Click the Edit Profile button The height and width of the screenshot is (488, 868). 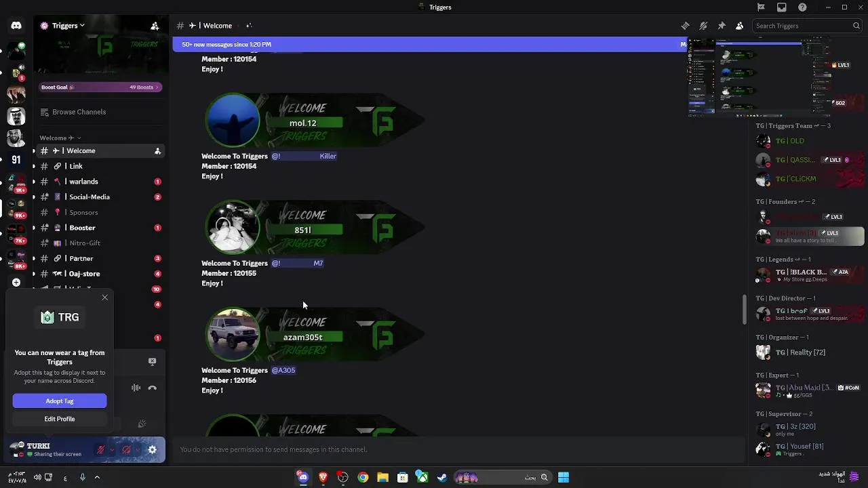[x=60, y=419]
